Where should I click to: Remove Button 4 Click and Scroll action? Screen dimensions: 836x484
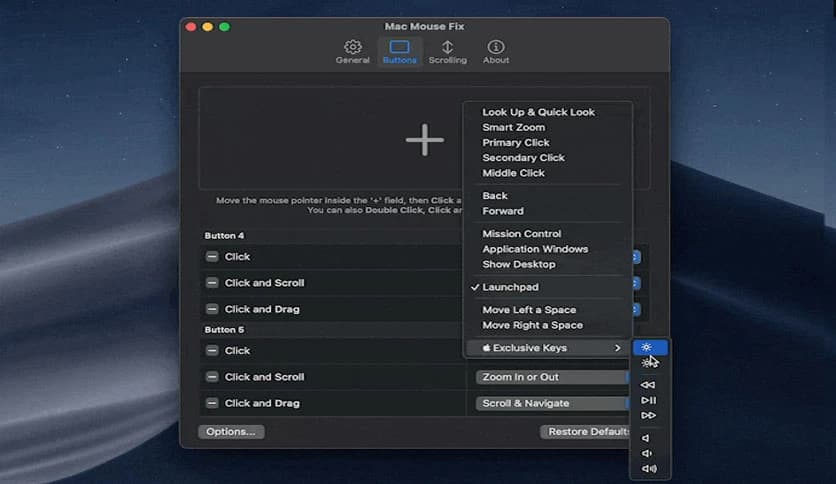click(212, 283)
